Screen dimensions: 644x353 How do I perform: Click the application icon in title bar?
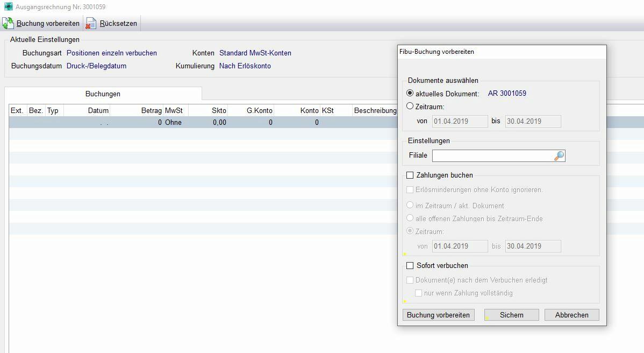point(8,7)
